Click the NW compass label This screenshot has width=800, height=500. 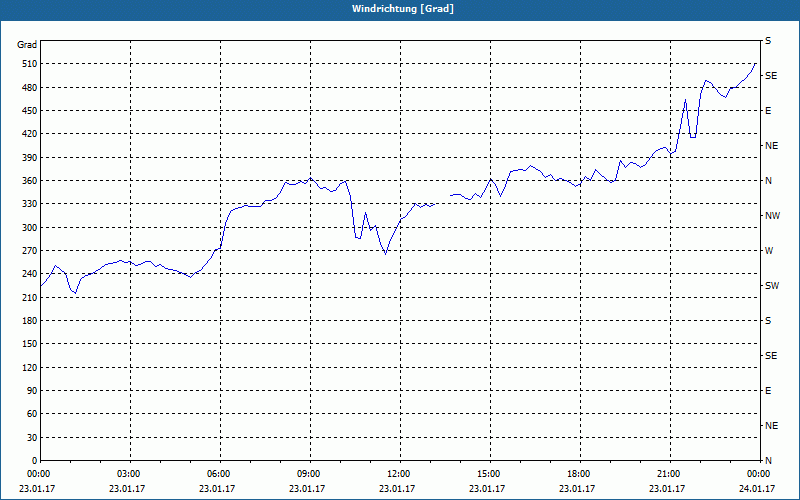[x=772, y=216]
